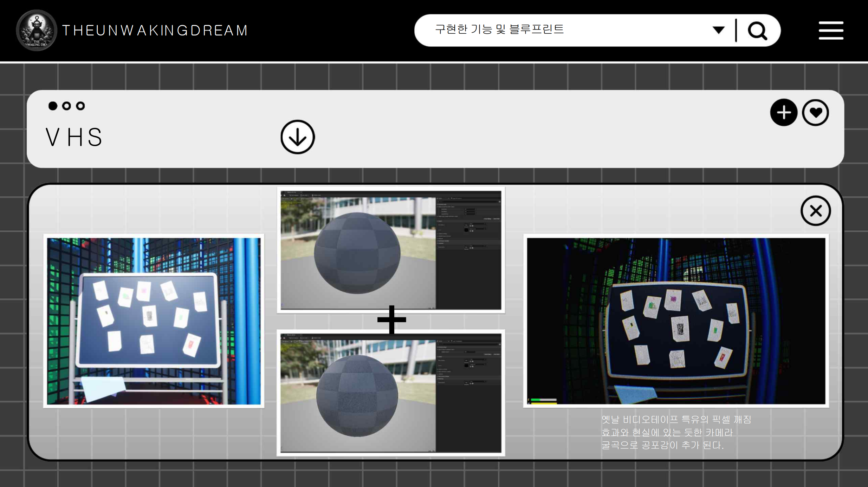Open the right VHS effect screenshot

click(675, 321)
